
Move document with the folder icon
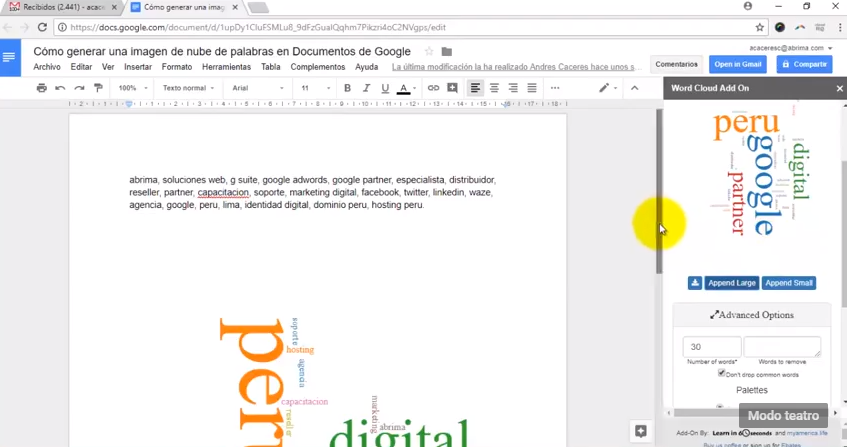click(x=447, y=51)
